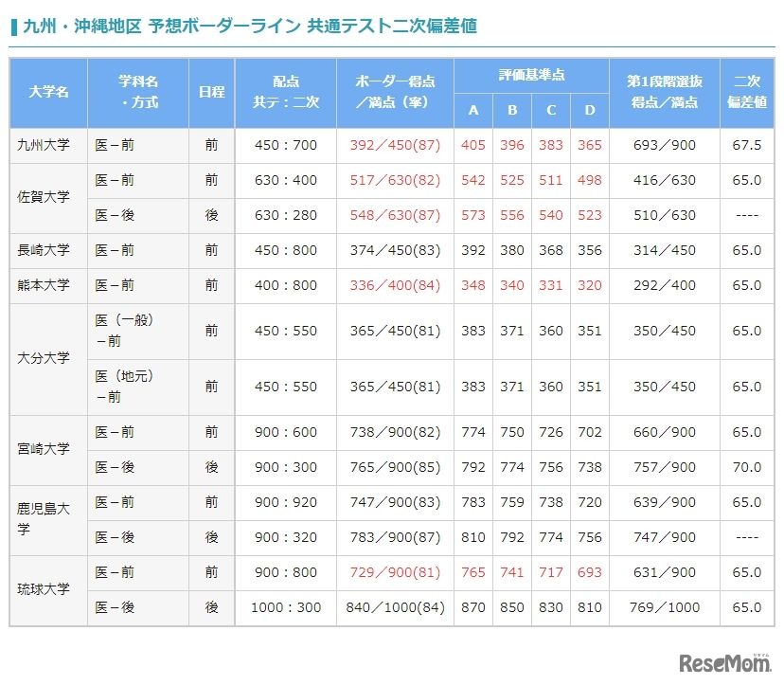Click the 配点 共テ：二次 header
Viewport: 784px width, 685px height.
coord(286,92)
